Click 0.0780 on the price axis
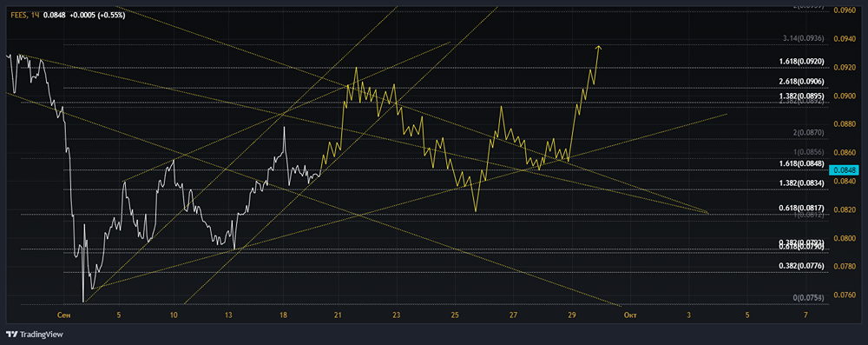This screenshot has height=345, width=868. coord(845,266)
